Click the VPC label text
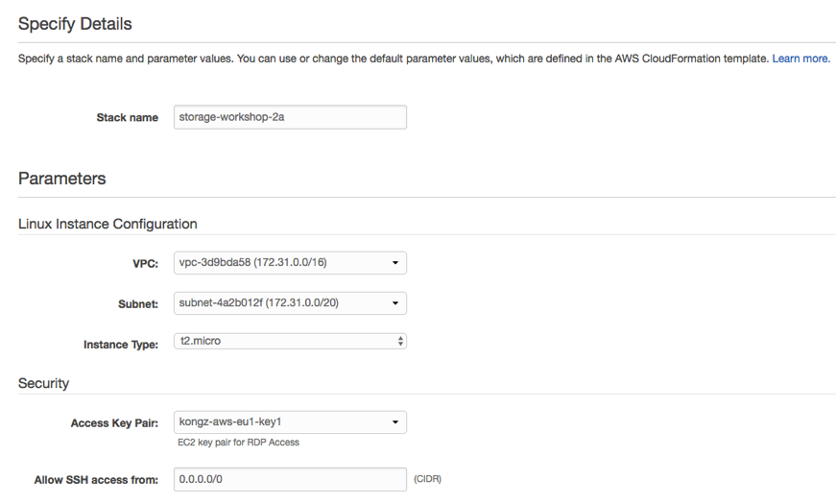The image size is (836, 504). [145, 264]
